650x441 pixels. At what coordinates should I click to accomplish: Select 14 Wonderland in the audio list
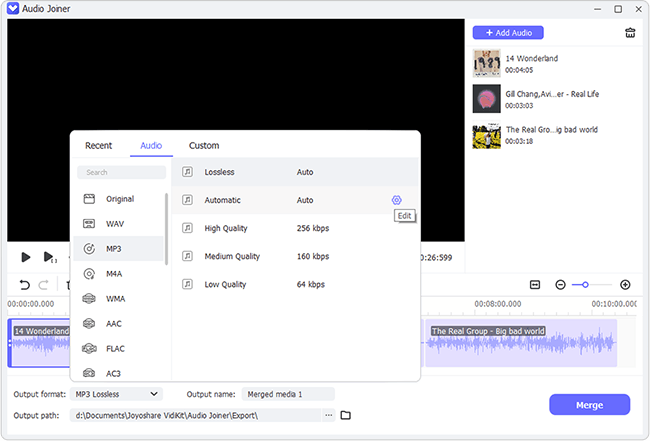tap(555, 63)
